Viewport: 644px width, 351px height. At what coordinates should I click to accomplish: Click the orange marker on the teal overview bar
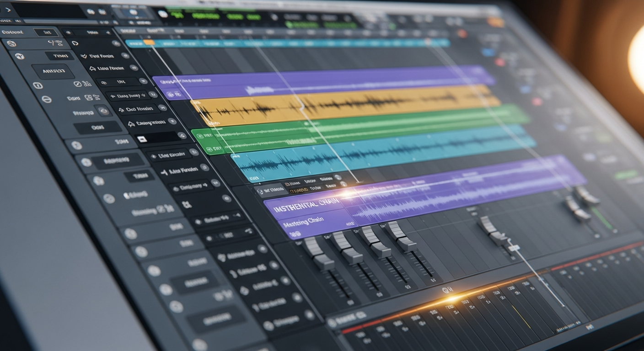(149, 43)
